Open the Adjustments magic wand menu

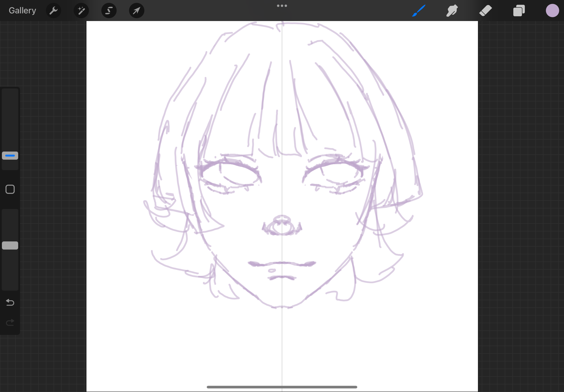click(x=81, y=11)
